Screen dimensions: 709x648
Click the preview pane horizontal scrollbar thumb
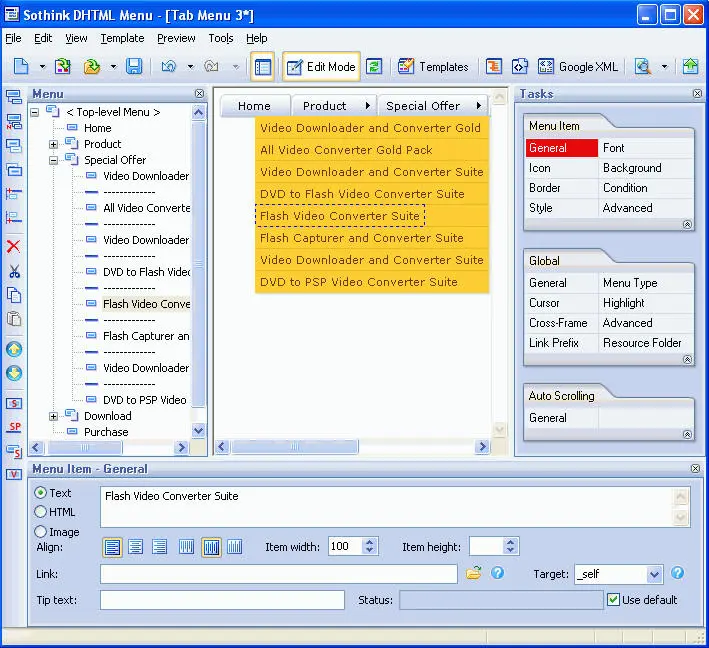tap(295, 447)
